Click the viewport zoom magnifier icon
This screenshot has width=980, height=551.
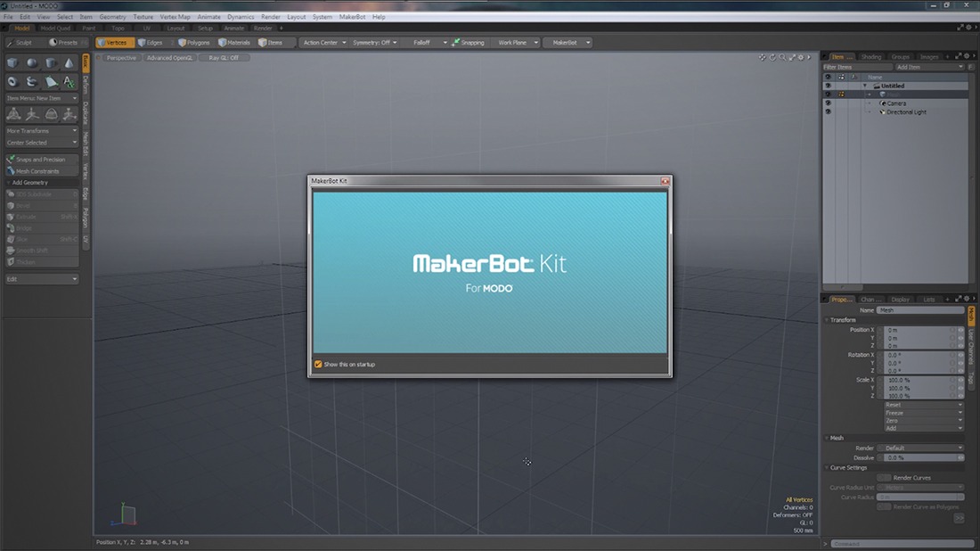[x=781, y=58]
